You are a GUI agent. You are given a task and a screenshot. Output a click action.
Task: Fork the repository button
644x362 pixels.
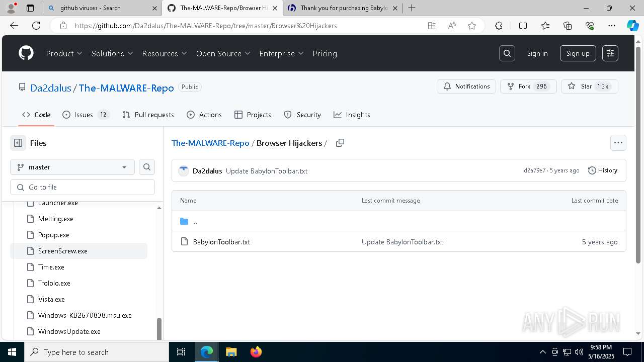(528, 86)
